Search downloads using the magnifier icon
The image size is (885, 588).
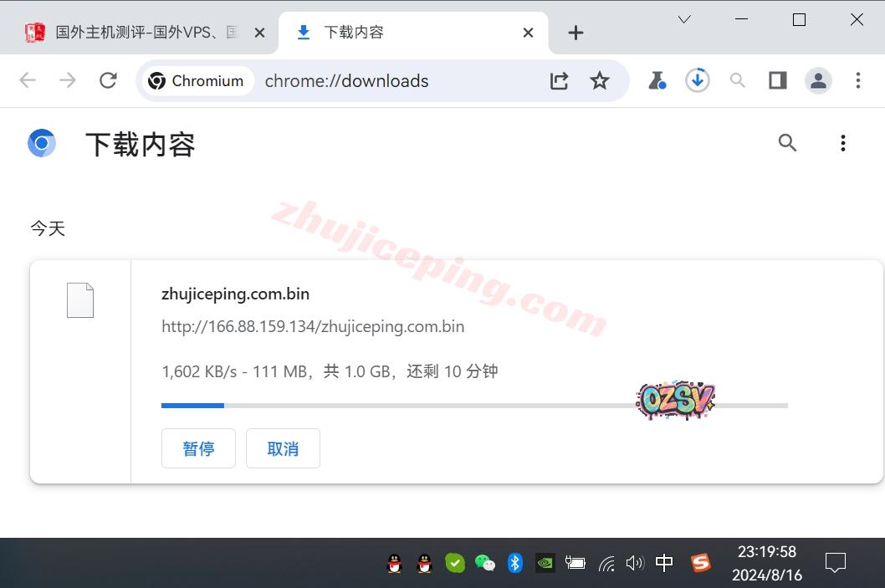(x=787, y=143)
